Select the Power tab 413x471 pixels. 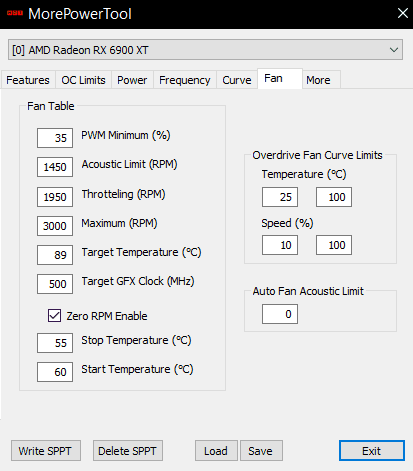pyautogui.click(x=132, y=80)
